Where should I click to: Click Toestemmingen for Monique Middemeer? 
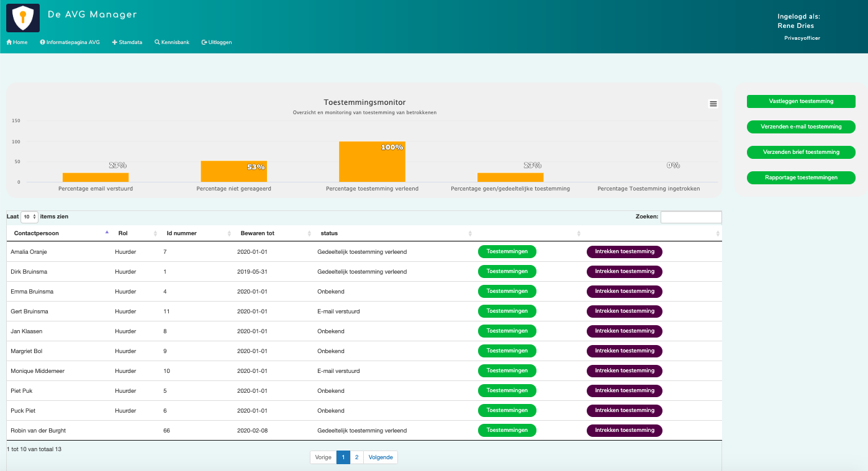click(507, 370)
